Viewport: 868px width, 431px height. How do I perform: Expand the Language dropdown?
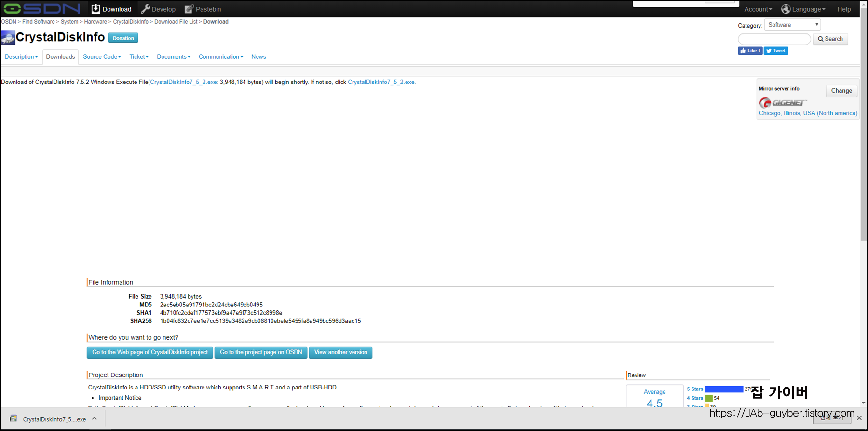click(803, 9)
